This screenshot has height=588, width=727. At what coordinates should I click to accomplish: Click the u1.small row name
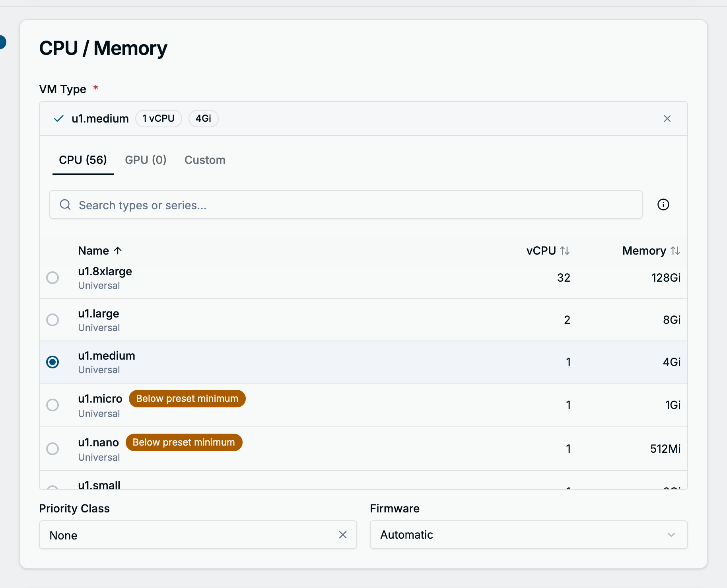99,485
